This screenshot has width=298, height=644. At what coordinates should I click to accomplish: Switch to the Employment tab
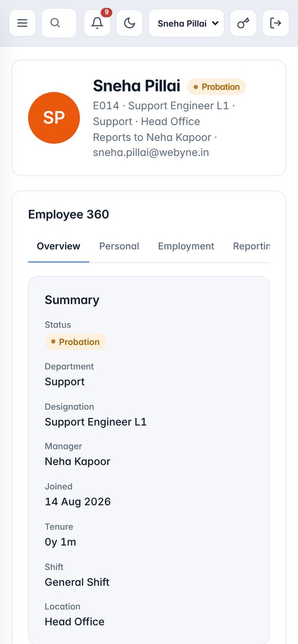coord(186,246)
